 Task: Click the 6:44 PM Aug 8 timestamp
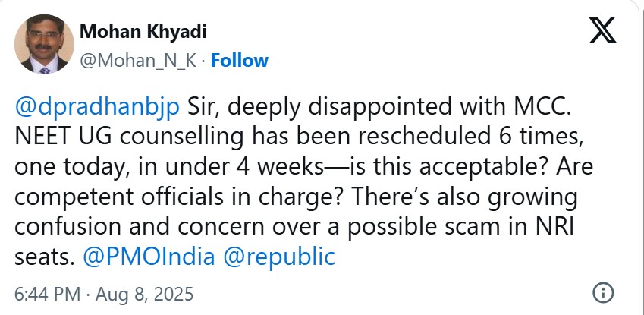[x=105, y=292]
